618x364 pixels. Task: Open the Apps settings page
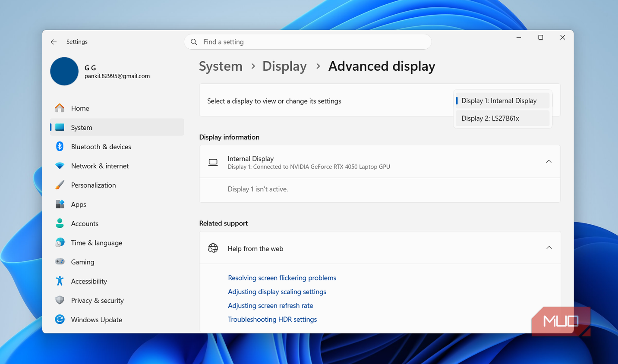click(x=117, y=204)
